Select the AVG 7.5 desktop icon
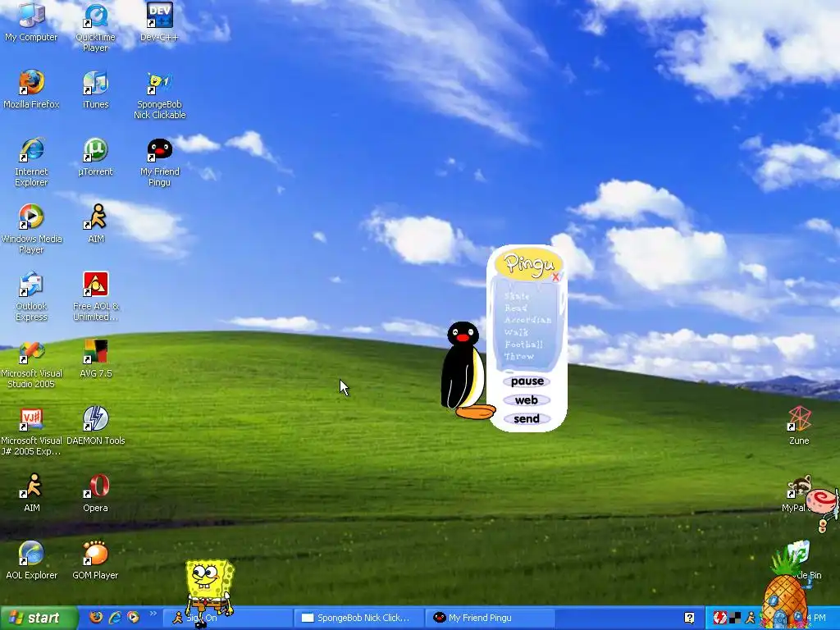 coord(95,358)
